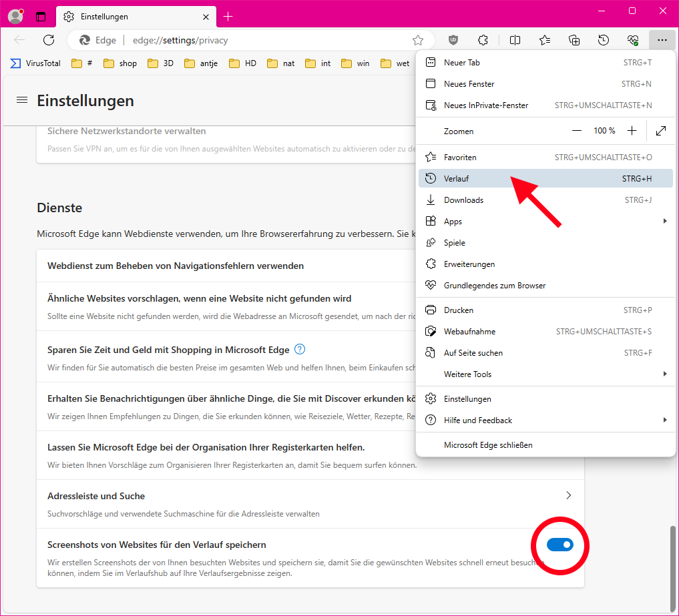Expand Weitere Tools submenu
This screenshot has width=679, height=616.
coord(545,374)
